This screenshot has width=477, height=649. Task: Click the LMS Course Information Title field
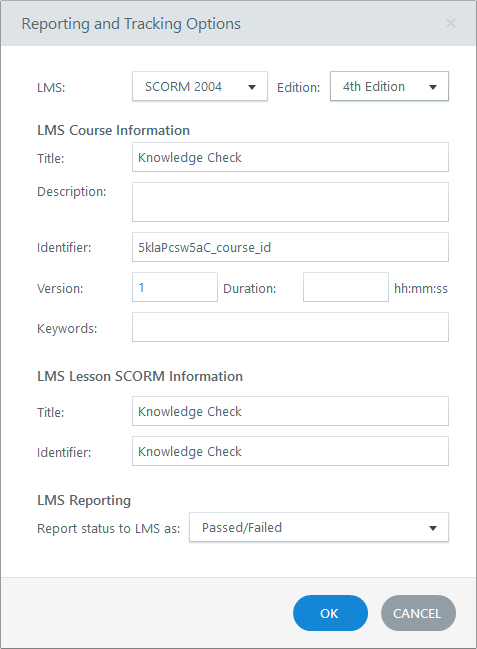pyautogui.click(x=290, y=157)
